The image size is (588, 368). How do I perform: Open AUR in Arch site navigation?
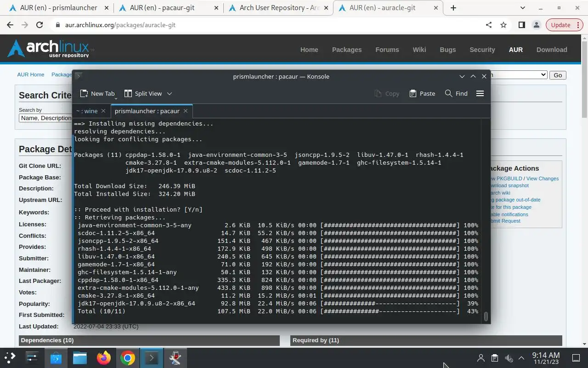click(516, 50)
